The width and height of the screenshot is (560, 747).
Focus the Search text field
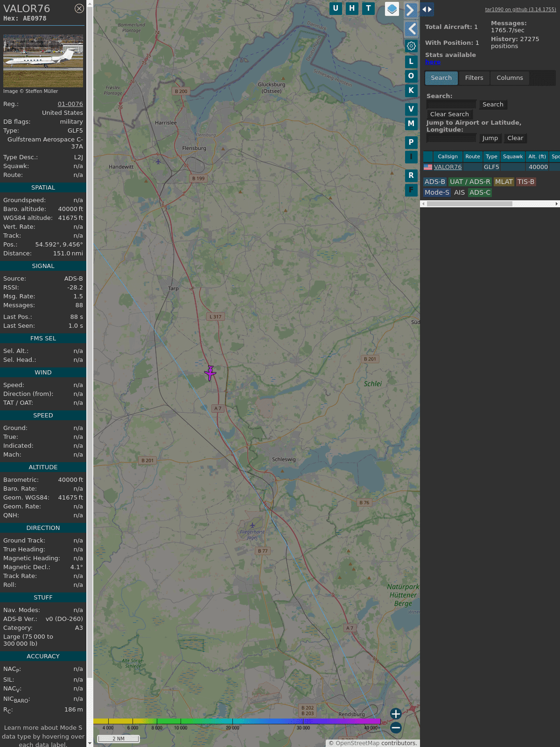tap(451, 105)
